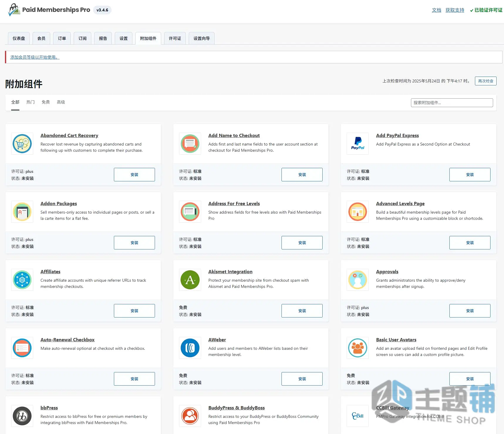Install the Auto-Renewal Checkbox add-on
Image resolution: width=504 pixels, height=434 pixels.
click(134, 379)
